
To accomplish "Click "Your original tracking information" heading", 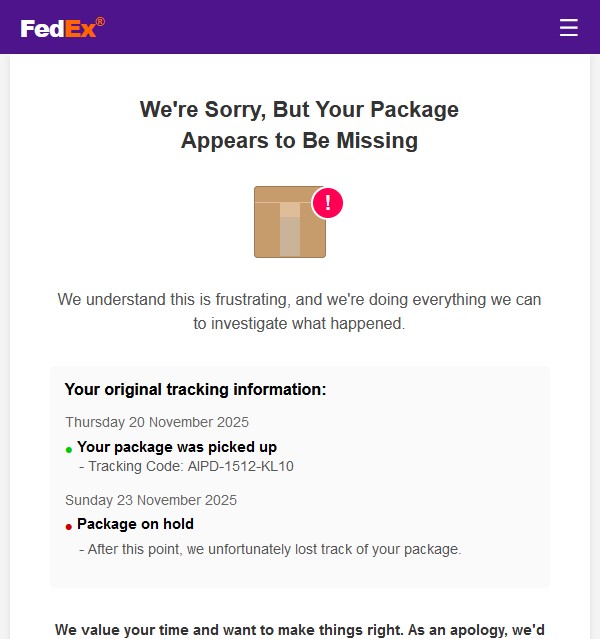I will tap(195, 389).
